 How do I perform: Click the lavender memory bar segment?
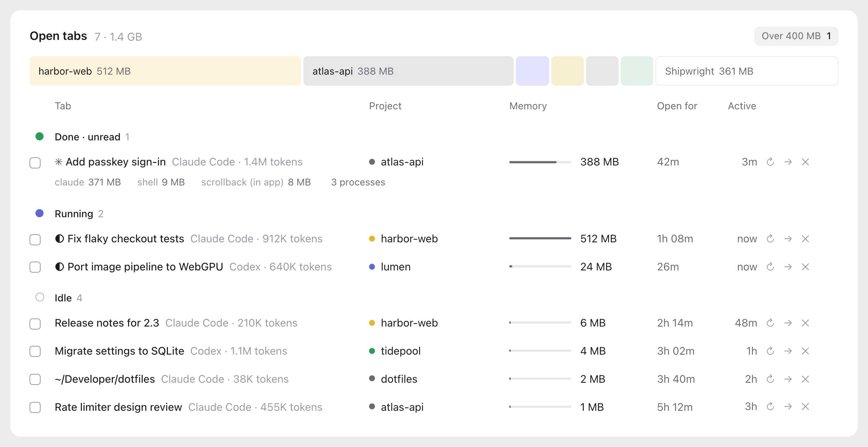pyautogui.click(x=532, y=71)
